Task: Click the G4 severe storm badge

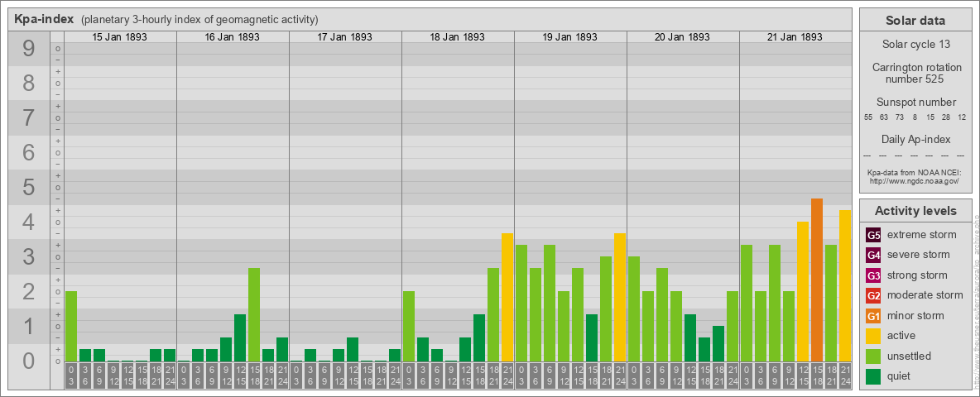Action: pyautogui.click(x=873, y=255)
